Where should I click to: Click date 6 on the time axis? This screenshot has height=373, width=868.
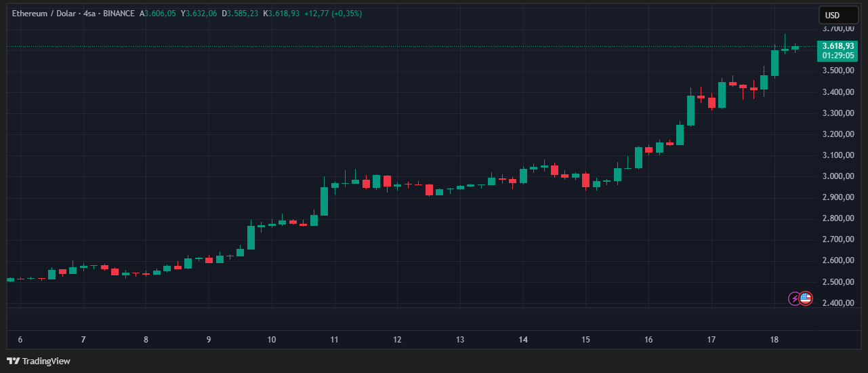20,340
